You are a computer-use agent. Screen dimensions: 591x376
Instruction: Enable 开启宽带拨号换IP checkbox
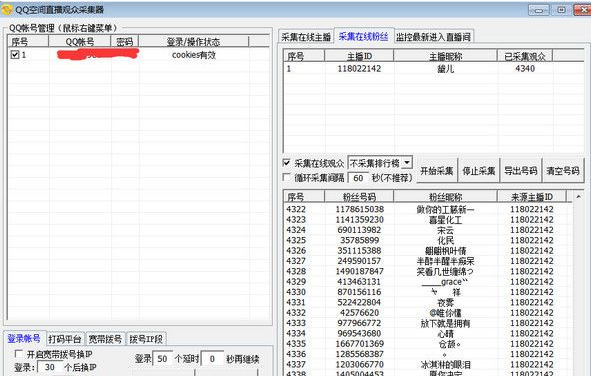pyautogui.click(x=18, y=353)
